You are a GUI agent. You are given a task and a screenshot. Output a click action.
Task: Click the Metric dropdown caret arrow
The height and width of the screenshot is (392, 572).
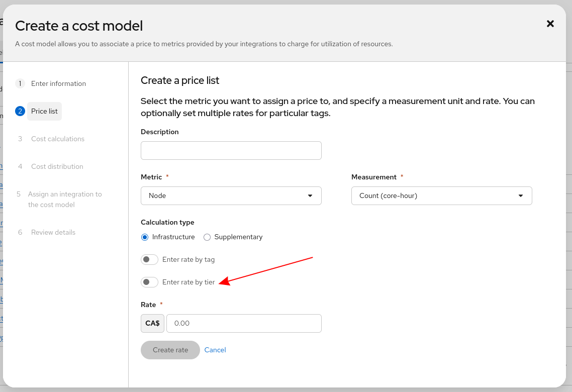click(310, 195)
